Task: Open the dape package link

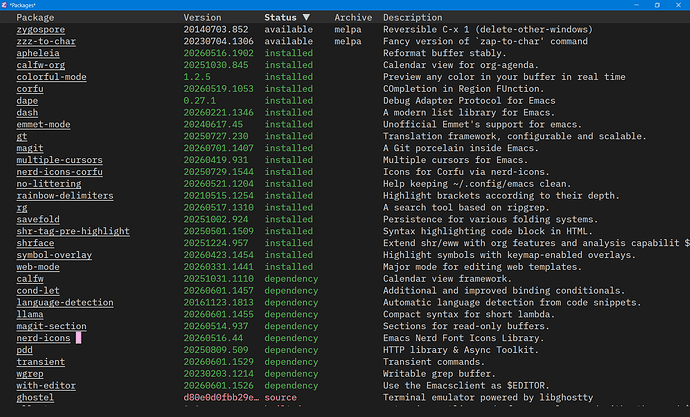Action: [27, 101]
